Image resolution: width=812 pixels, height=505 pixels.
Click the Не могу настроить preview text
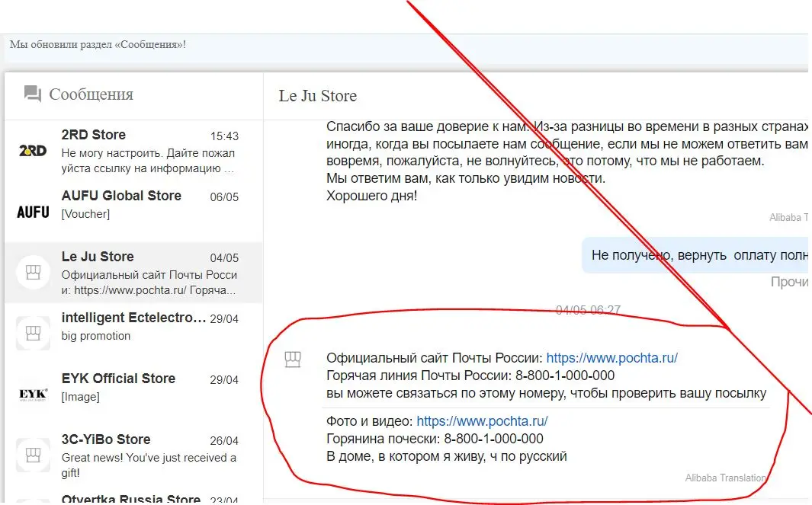point(148,161)
